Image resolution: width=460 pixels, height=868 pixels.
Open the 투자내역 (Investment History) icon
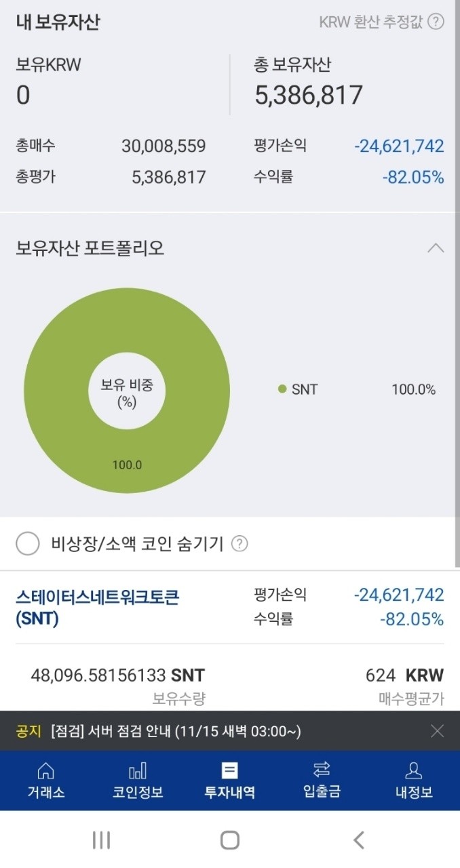(229, 780)
